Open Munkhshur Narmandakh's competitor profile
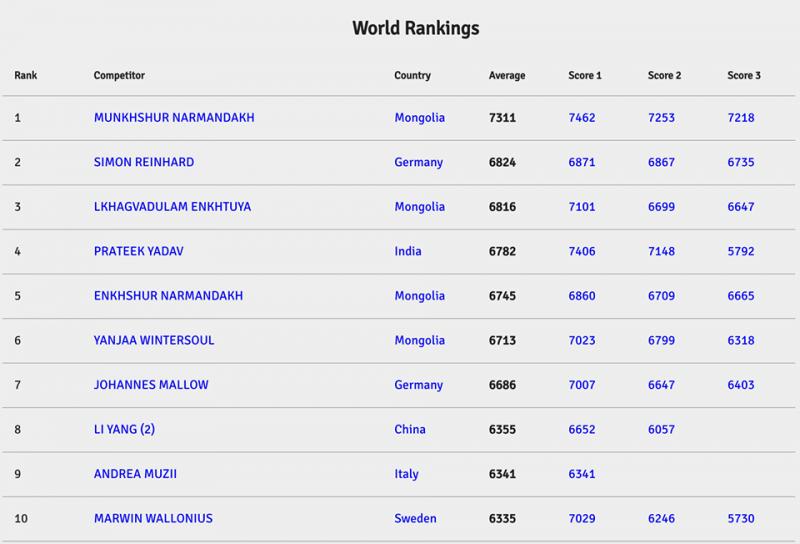 173,118
